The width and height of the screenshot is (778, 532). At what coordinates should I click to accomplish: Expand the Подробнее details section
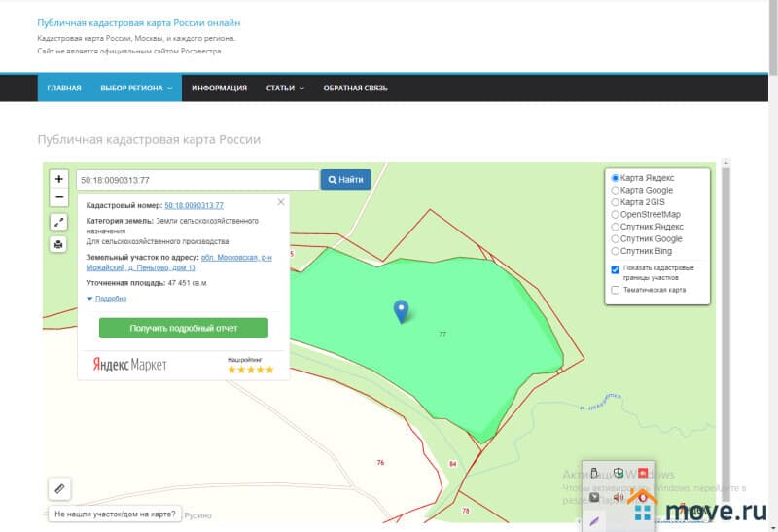click(x=110, y=299)
